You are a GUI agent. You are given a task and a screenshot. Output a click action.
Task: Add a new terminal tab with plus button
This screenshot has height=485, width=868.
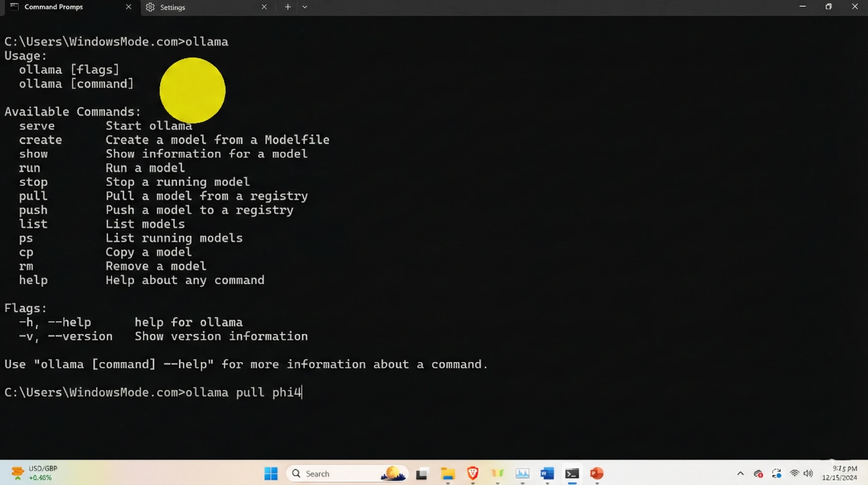click(x=288, y=7)
